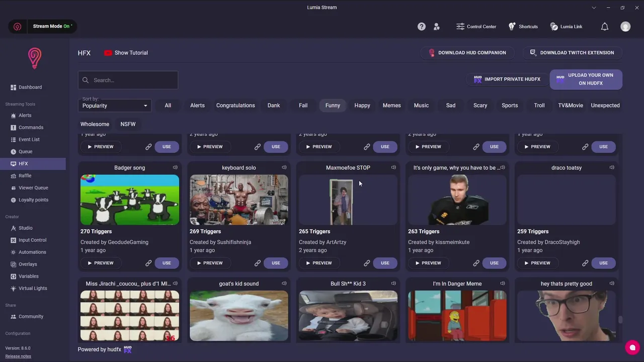Screen dimensions: 644x362
Task: Click the HFX search field
Action: [x=128, y=80]
